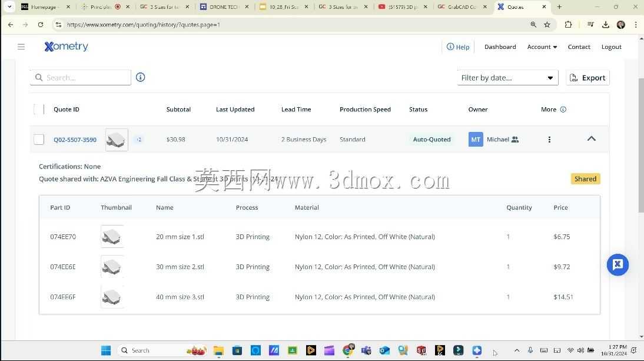
Task: Collapse the quote details chevron
Action: coord(592,139)
